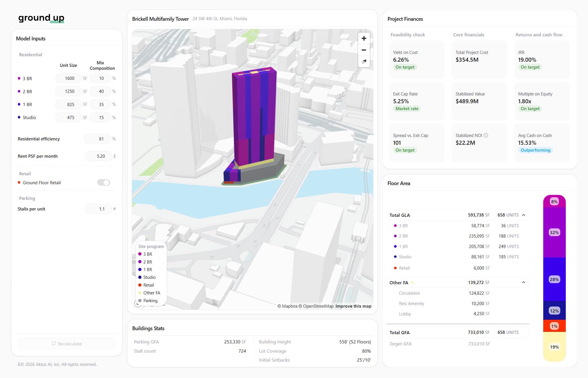Select 2 BR in Site program legend
Image resolution: width=588 pixels, height=378 pixels.
pyautogui.click(x=145, y=262)
